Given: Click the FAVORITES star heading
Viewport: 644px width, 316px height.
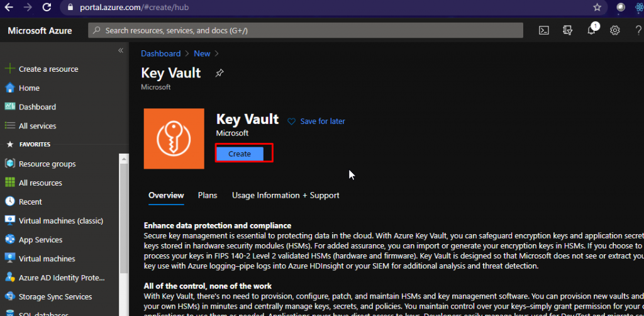Looking at the screenshot, I should (29, 144).
